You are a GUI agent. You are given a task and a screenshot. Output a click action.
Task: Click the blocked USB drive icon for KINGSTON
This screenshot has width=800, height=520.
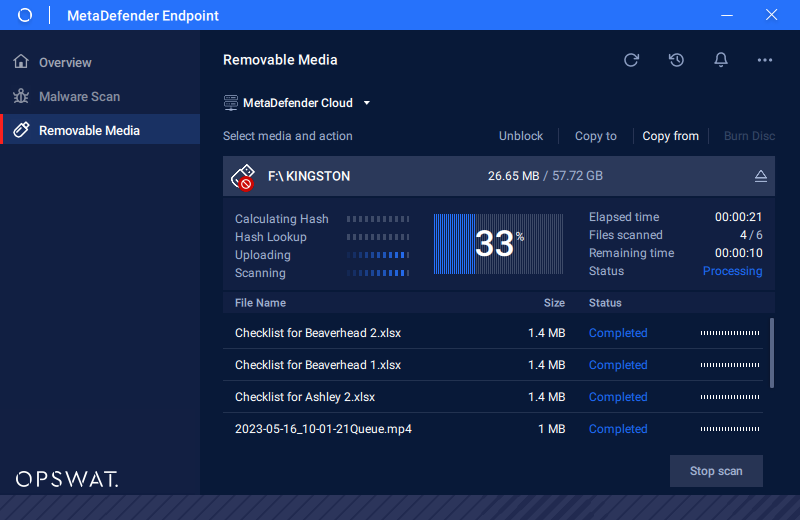[243, 177]
